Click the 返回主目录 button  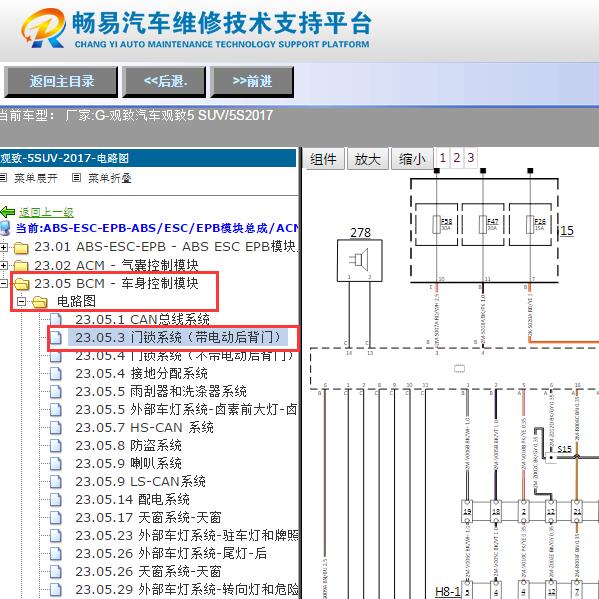tap(61, 81)
